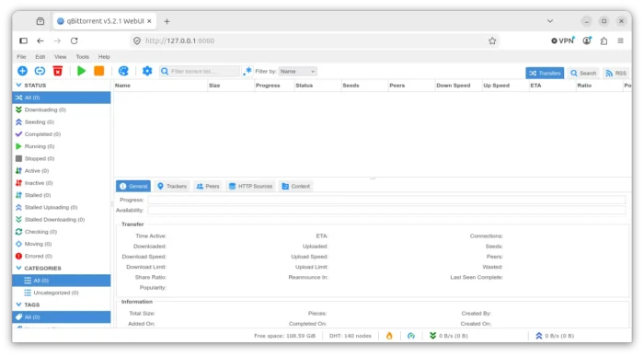Select the Downloading (0) filter

click(62, 109)
